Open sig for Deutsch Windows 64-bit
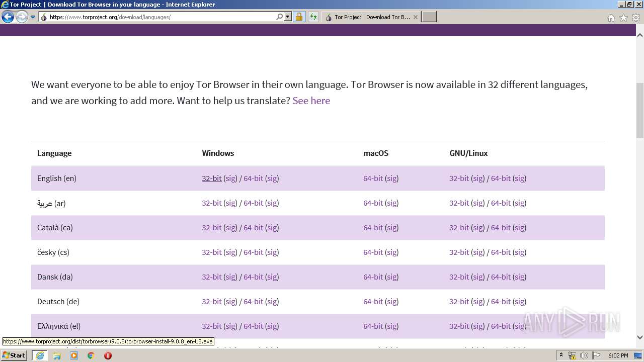Image resolution: width=644 pixels, height=362 pixels. pos(272,301)
